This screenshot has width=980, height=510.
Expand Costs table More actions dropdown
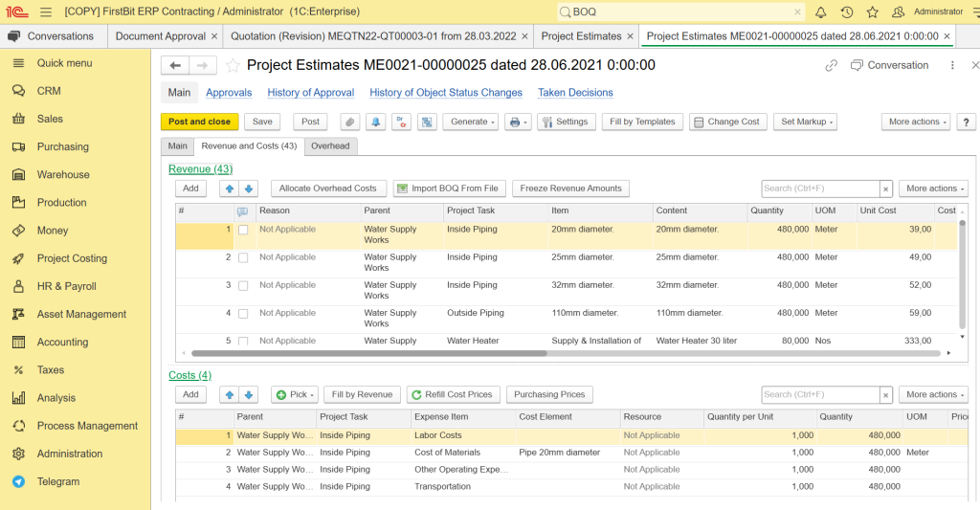coord(934,394)
